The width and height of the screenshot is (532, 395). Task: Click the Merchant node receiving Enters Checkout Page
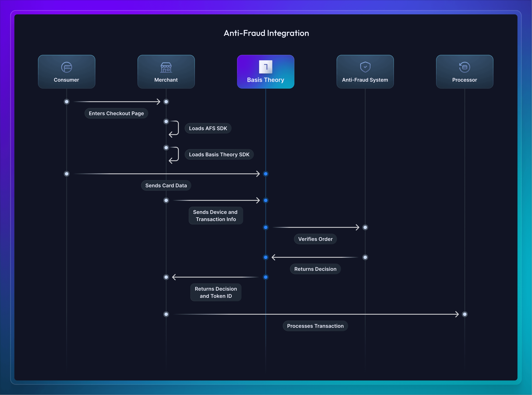(166, 102)
